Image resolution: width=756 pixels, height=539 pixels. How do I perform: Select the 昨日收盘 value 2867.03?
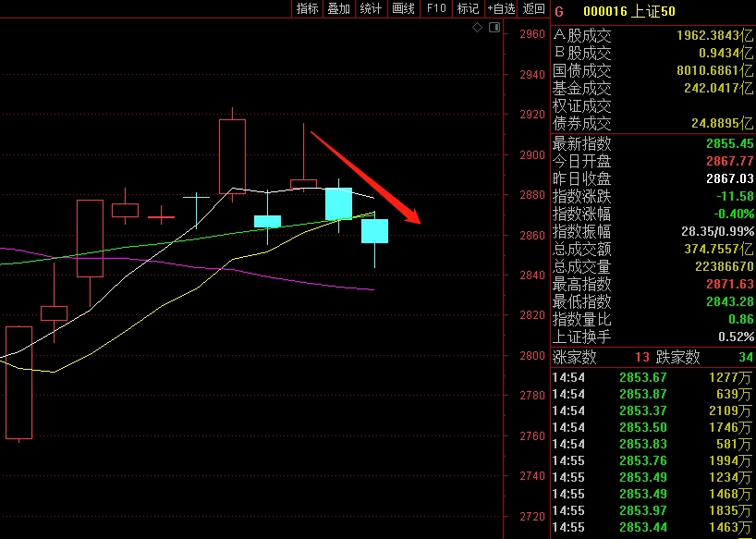(730, 178)
